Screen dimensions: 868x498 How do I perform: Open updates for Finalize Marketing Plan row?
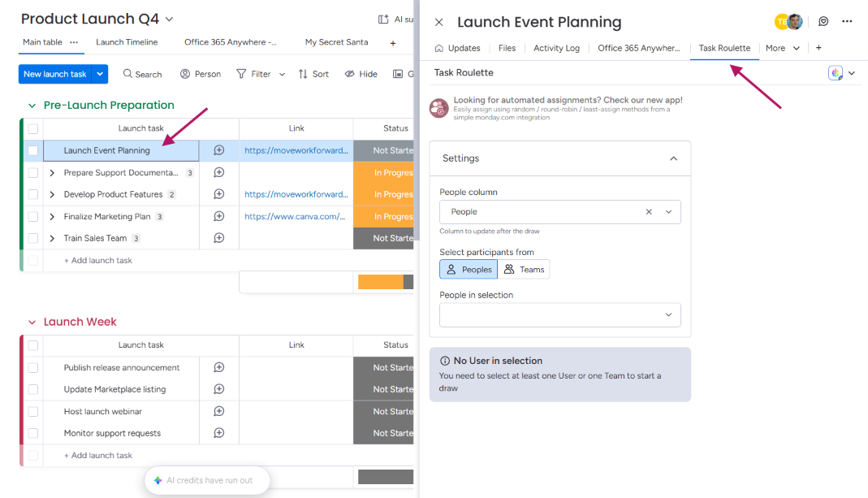coord(219,216)
